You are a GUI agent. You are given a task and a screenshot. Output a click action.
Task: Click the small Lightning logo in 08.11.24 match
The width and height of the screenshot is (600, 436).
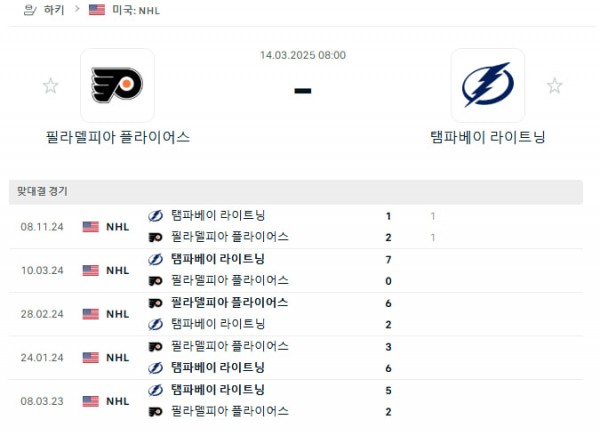click(155, 216)
